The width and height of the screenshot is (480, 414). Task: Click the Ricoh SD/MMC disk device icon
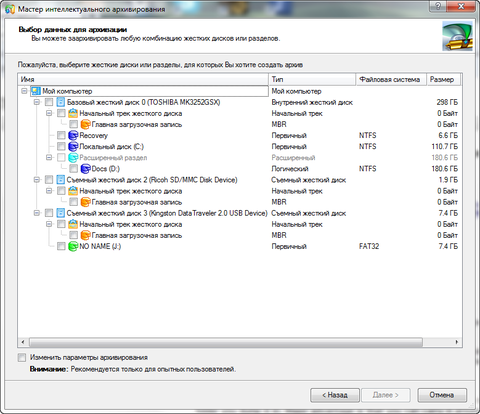tap(61, 180)
